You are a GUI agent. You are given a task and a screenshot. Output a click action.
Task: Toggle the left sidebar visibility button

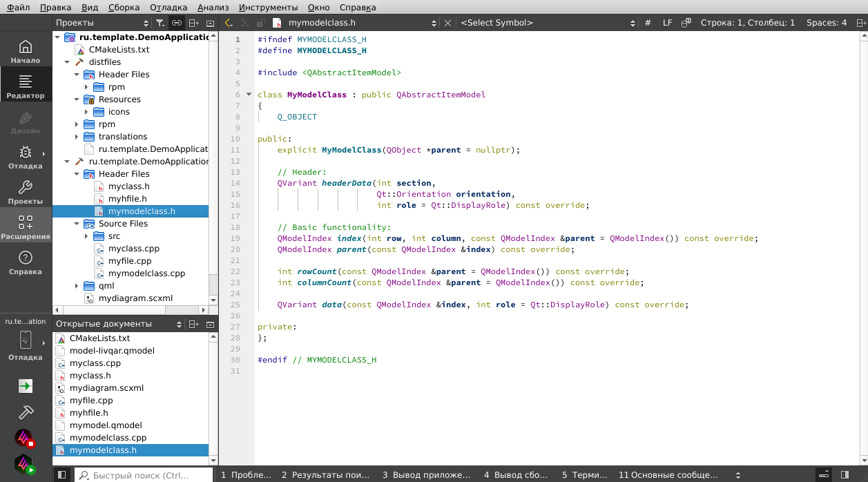tap(61, 475)
